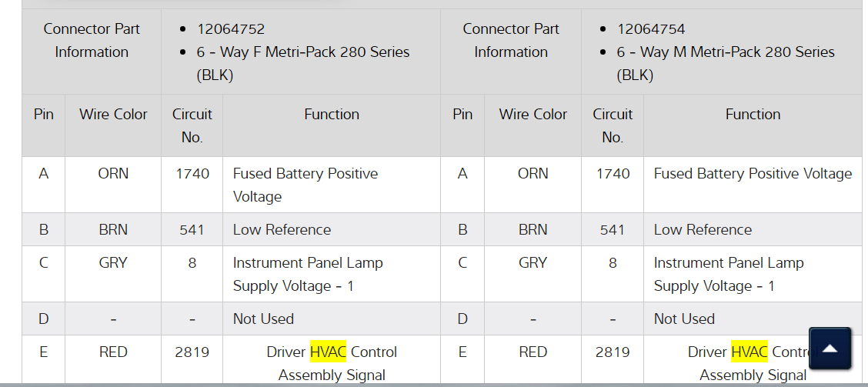This screenshot has height=387, width=868.
Task: Click Not Used in left table
Action: [263, 319]
